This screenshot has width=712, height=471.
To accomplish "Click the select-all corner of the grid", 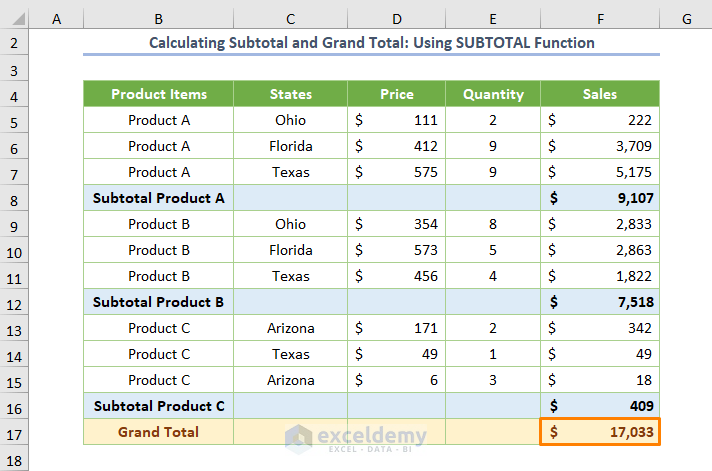I will [x=14, y=18].
